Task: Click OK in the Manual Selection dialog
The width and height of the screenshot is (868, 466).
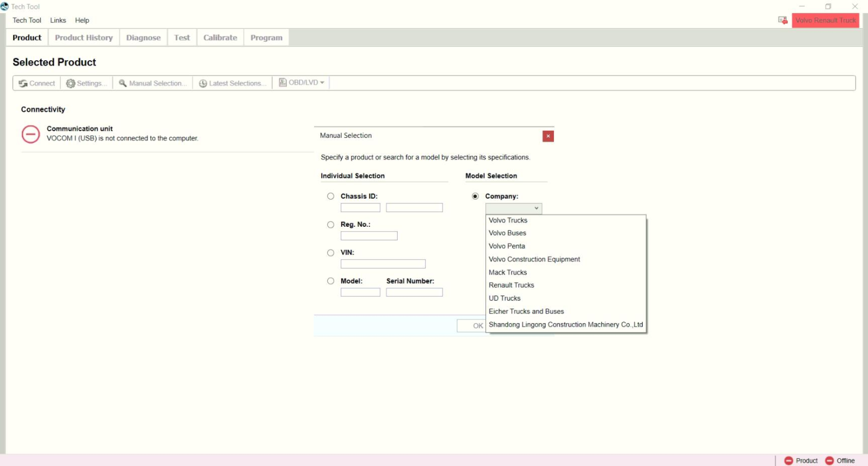Action: 471,325
